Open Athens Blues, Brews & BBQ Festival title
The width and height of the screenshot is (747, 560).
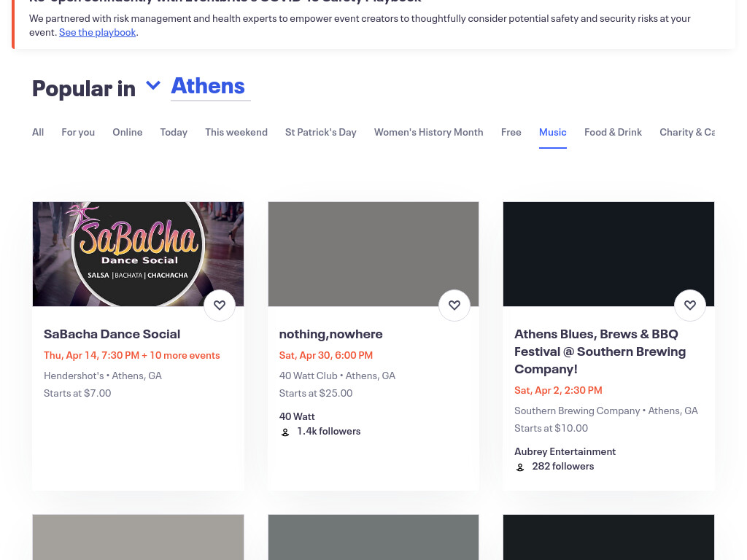(x=600, y=351)
